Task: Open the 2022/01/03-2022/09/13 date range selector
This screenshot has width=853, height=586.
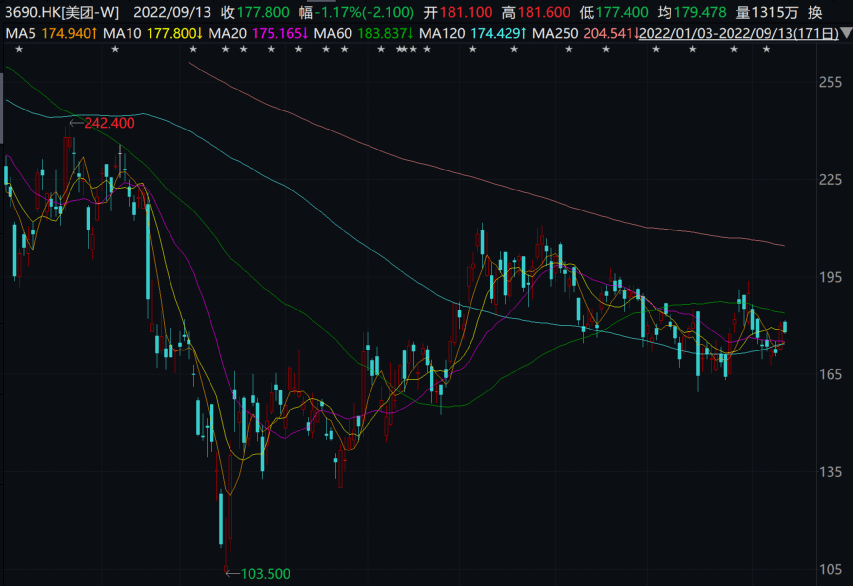Action: tap(738, 34)
